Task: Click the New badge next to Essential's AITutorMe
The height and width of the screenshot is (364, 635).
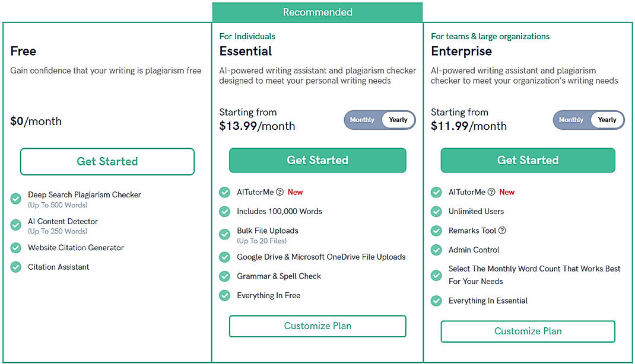Action: pyautogui.click(x=296, y=191)
